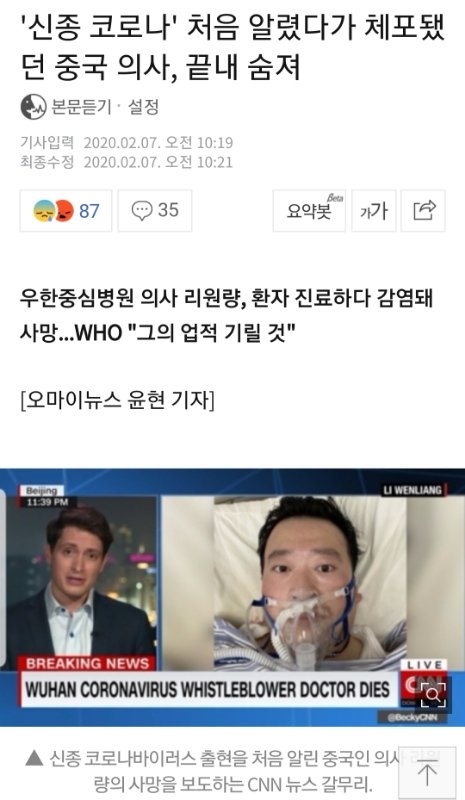Open the CNN news screenshot image
The height and width of the screenshot is (800, 465).
click(232, 597)
